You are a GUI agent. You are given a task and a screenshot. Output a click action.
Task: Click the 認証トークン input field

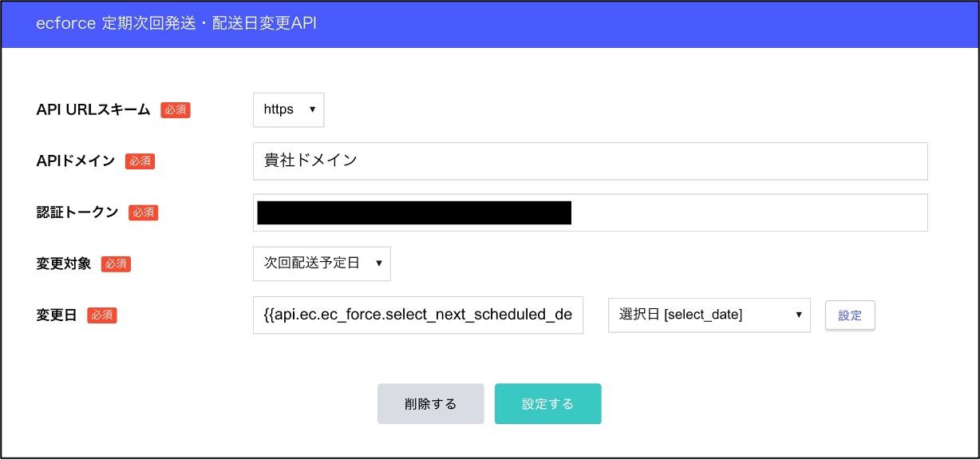590,212
